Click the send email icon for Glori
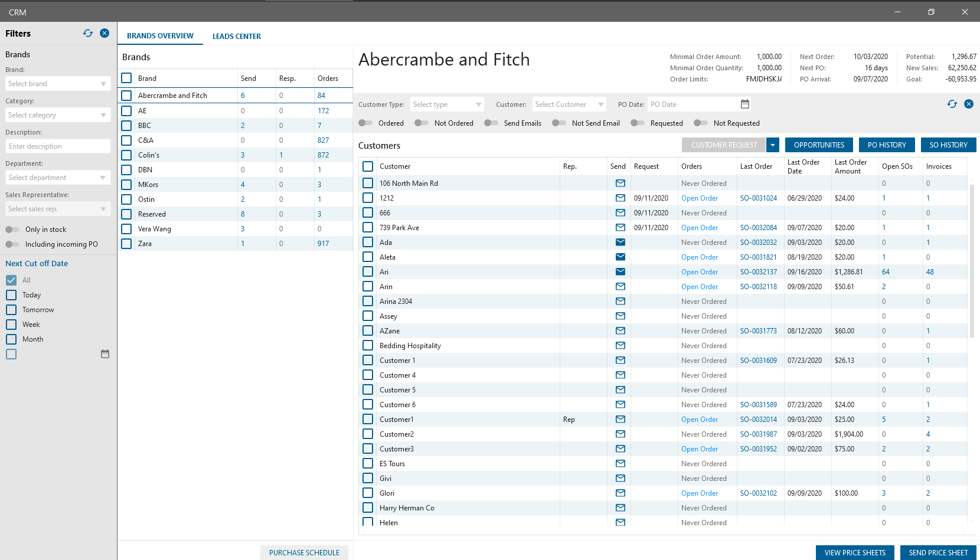The height and width of the screenshot is (560, 980). coord(620,493)
